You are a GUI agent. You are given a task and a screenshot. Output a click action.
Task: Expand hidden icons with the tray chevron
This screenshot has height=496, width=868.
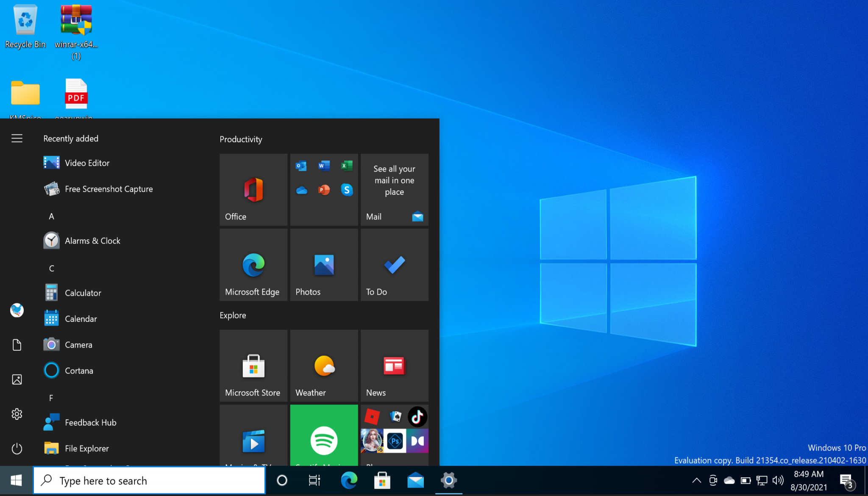pyautogui.click(x=696, y=480)
